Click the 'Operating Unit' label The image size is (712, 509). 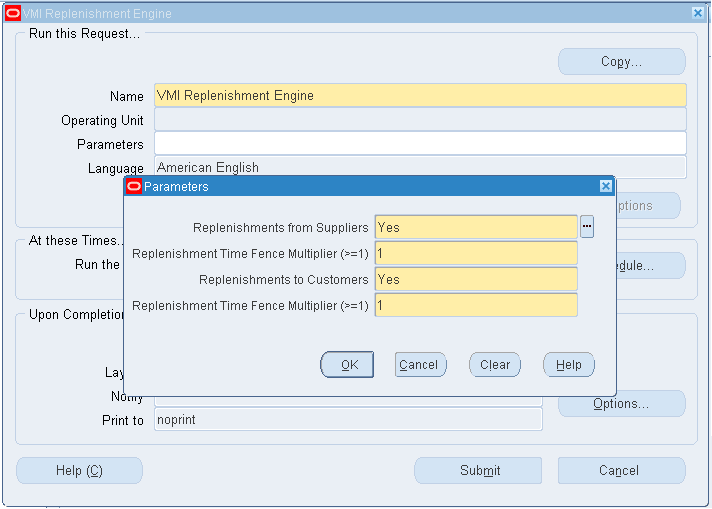click(102, 120)
